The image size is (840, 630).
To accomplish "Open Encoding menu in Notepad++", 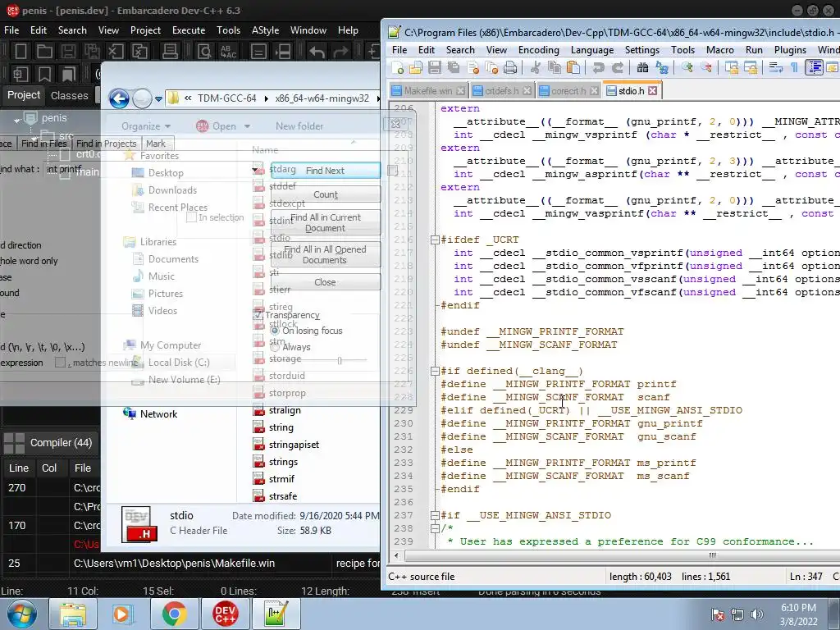I will [538, 50].
